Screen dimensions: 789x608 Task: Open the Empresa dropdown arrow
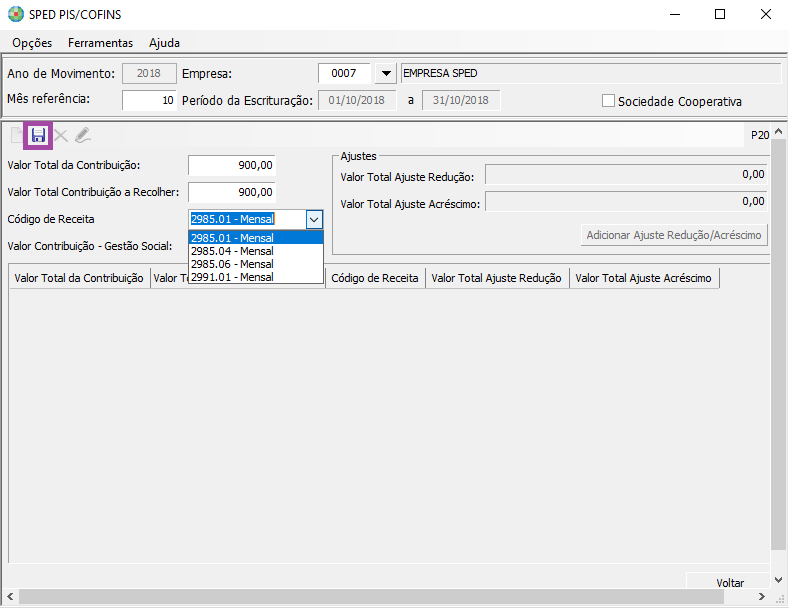[x=386, y=73]
